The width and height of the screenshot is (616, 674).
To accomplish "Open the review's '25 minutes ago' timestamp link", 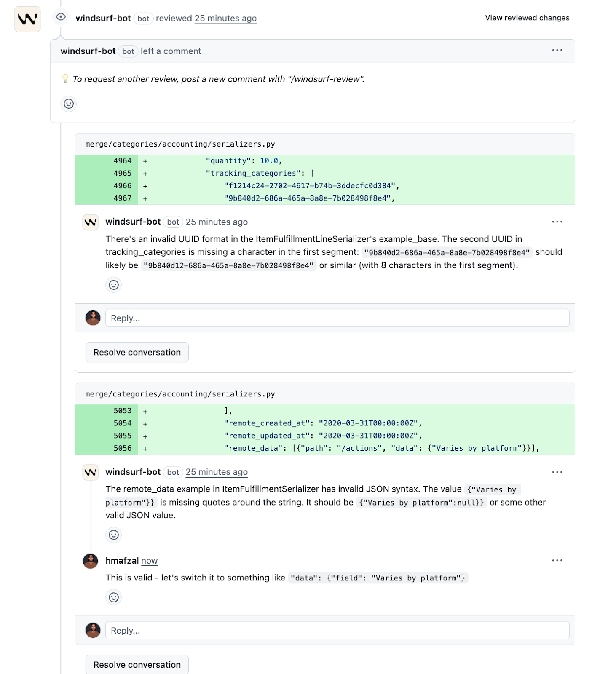I will (x=225, y=18).
